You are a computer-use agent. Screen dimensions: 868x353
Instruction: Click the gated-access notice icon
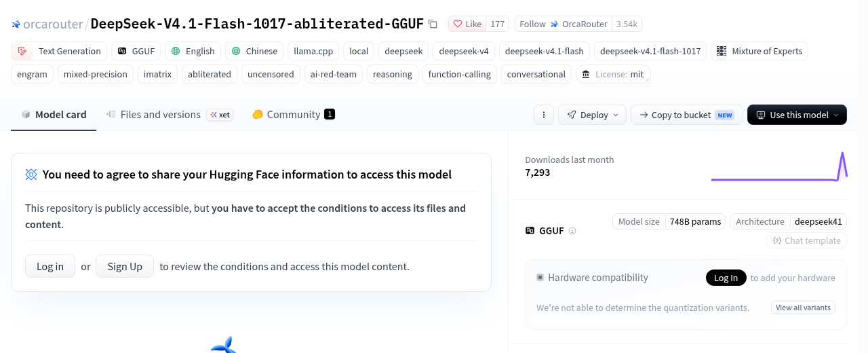coord(31,174)
